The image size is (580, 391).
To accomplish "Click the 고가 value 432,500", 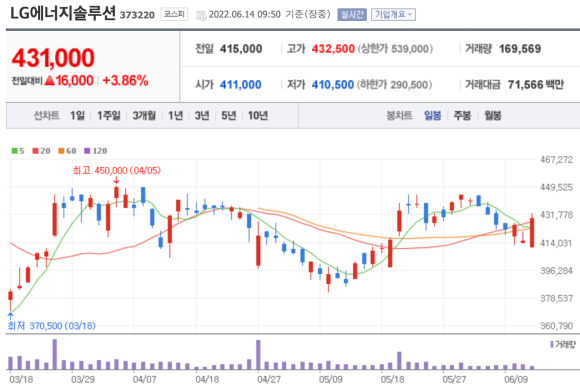I will (x=333, y=49).
